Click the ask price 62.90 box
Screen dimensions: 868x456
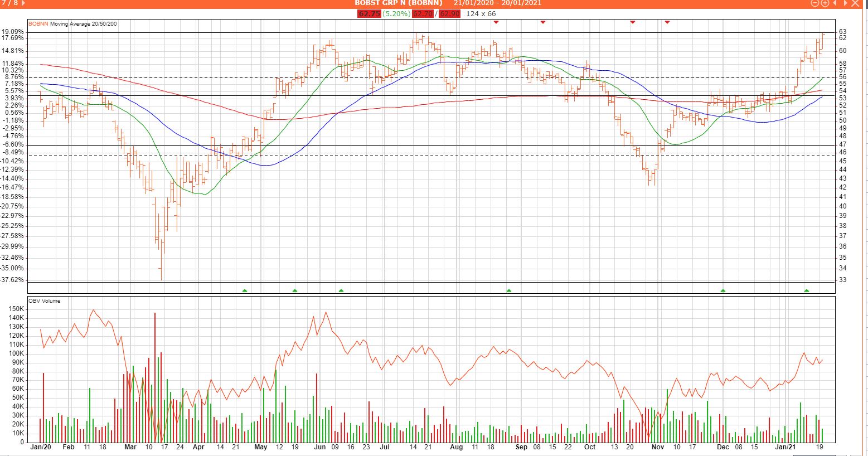pyautogui.click(x=449, y=13)
